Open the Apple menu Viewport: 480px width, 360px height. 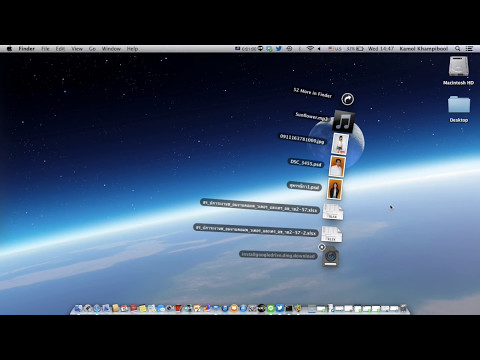coord(9,49)
